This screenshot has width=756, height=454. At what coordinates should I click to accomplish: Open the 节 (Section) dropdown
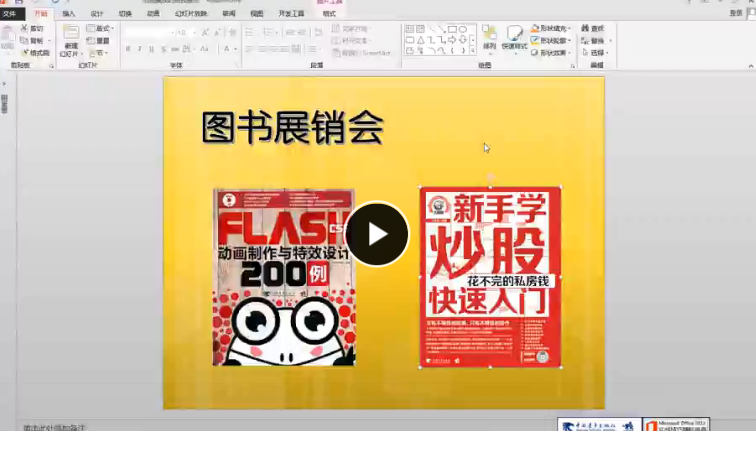click(98, 53)
